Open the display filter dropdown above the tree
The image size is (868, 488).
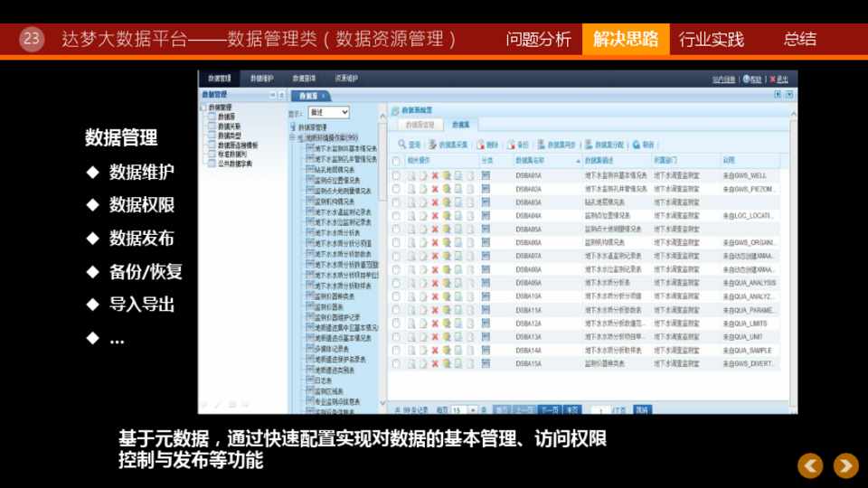pyautogui.click(x=328, y=113)
